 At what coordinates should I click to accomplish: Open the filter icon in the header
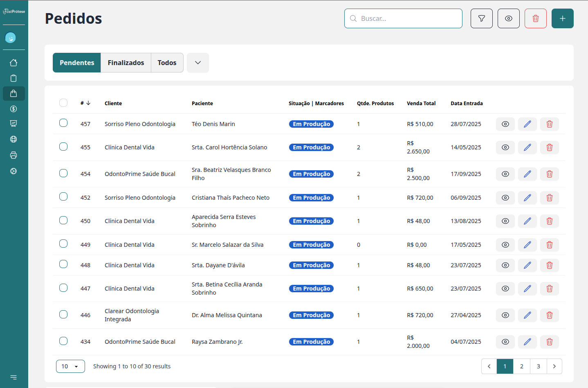(x=481, y=18)
